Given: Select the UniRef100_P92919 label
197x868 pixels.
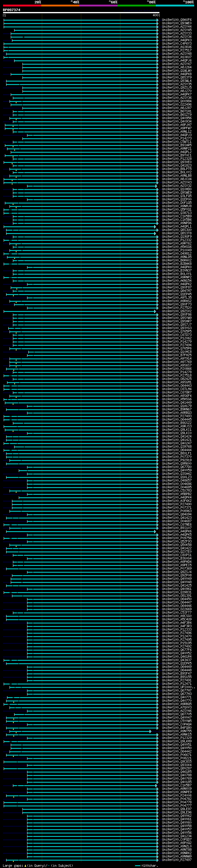Looking at the screenshot, I should point(177,460).
